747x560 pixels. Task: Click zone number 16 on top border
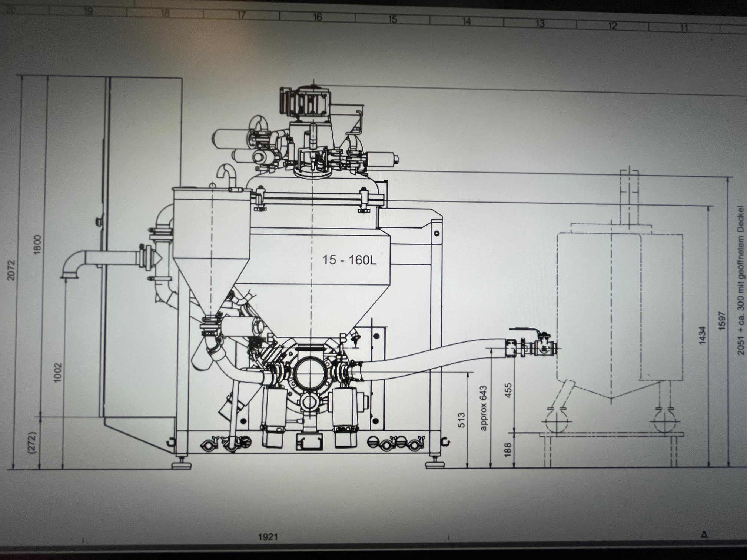[317, 17]
